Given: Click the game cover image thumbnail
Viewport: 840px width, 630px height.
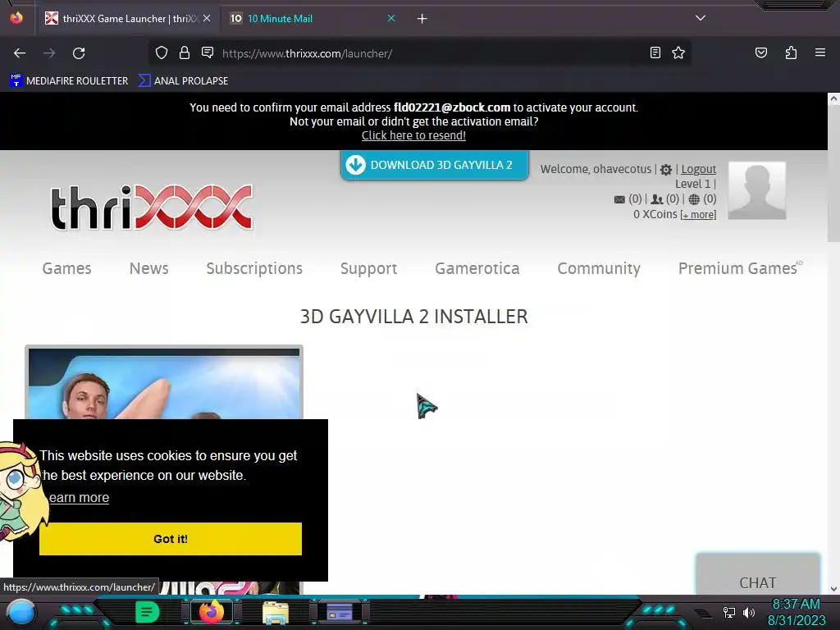Looking at the screenshot, I should point(164,382).
